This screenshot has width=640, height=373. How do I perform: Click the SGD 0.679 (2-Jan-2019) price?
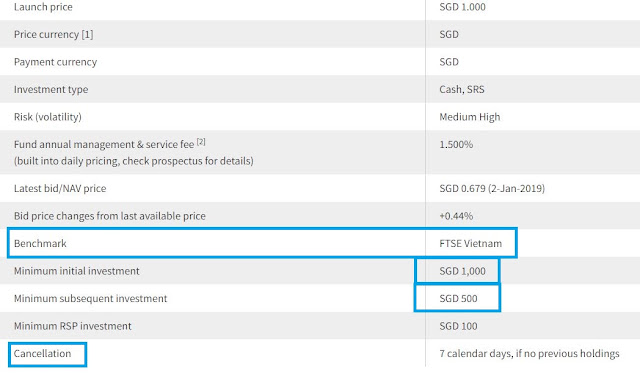tap(492, 189)
